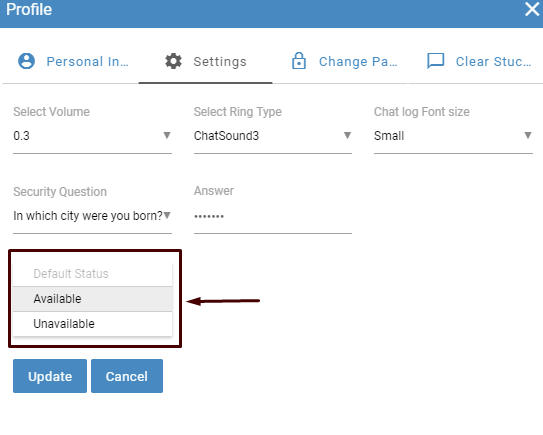Screen dimensions: 543x435
Task: Expand the Select Volume dropdown arrow
Action: click(x=167, y=135)
